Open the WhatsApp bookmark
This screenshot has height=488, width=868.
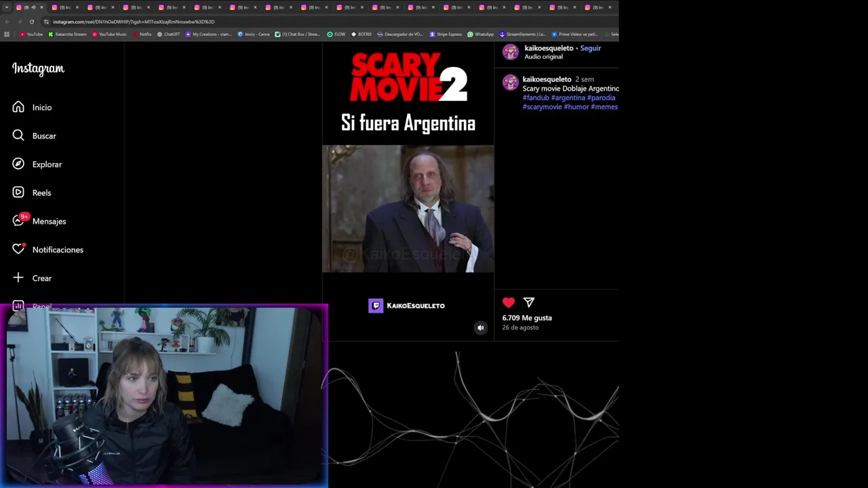(480, 34)
